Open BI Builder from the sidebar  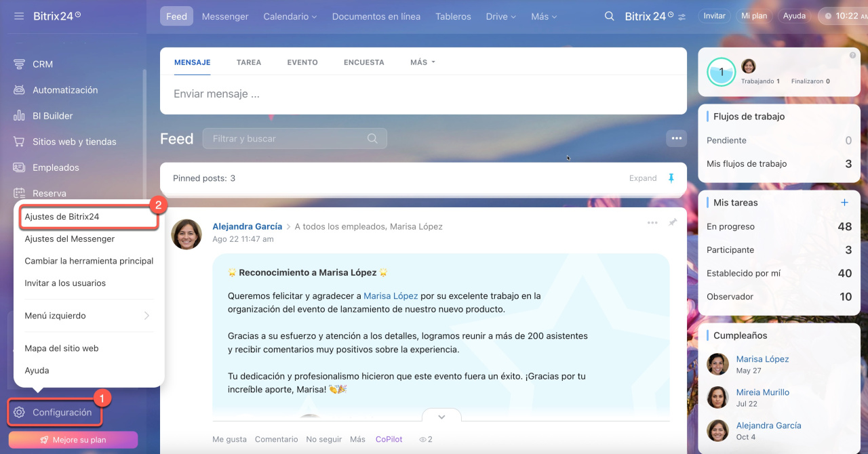[x=52, y=116]
